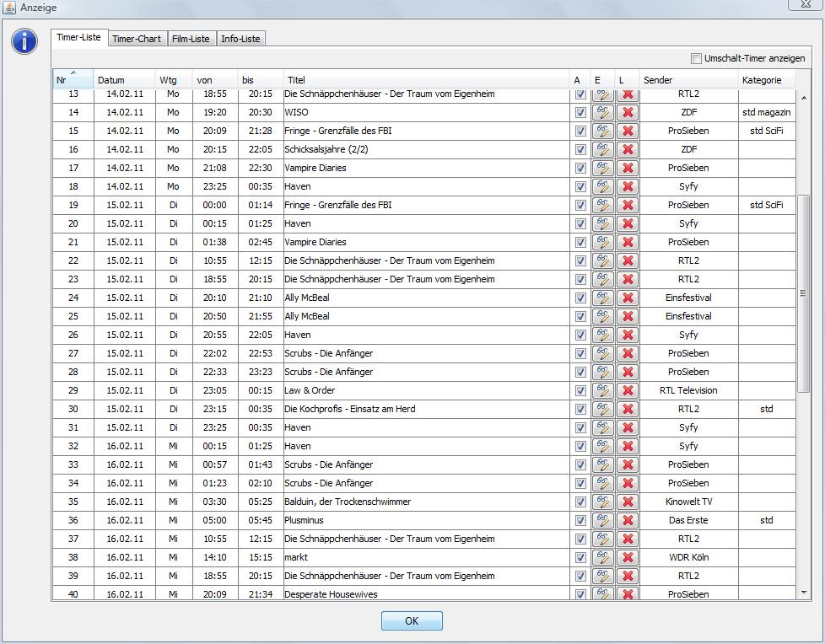Delete timer 16 Schicksalsjahre (2/2)

point(627,149)
